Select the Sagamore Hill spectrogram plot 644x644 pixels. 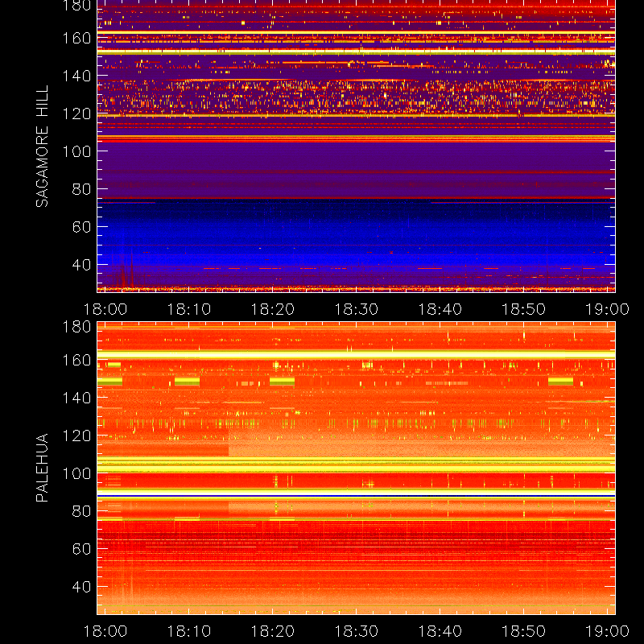pos(356,147)
